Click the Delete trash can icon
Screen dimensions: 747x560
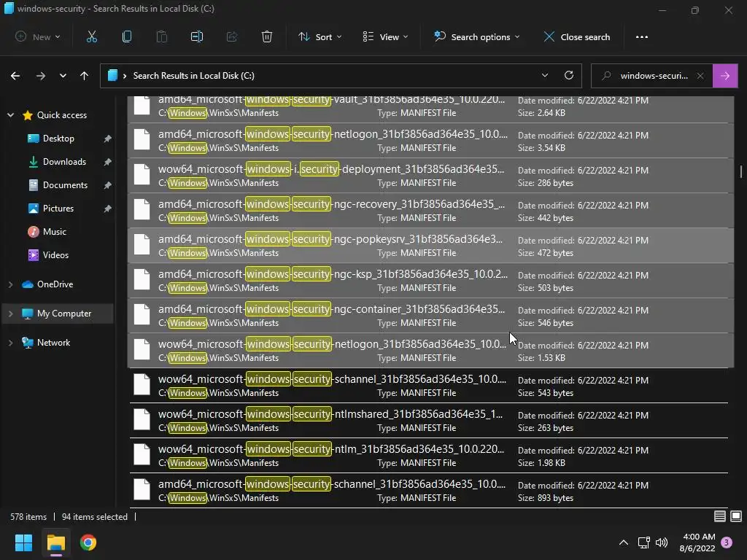coord(267,36)
